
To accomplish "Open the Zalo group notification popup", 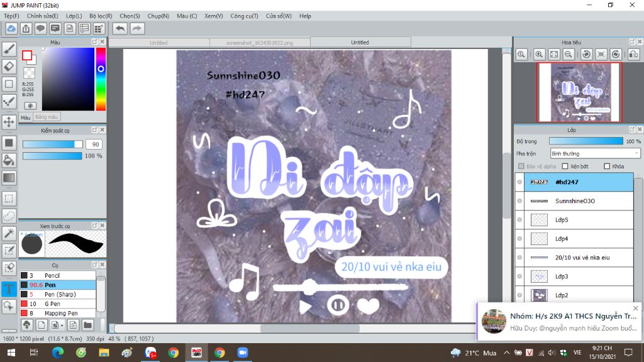I will pos(560,322).
